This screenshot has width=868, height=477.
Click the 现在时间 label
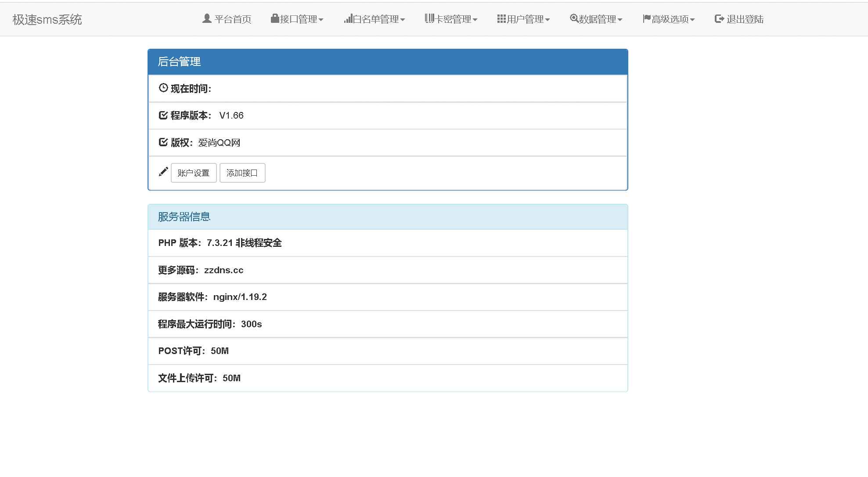tap(191, 89)
